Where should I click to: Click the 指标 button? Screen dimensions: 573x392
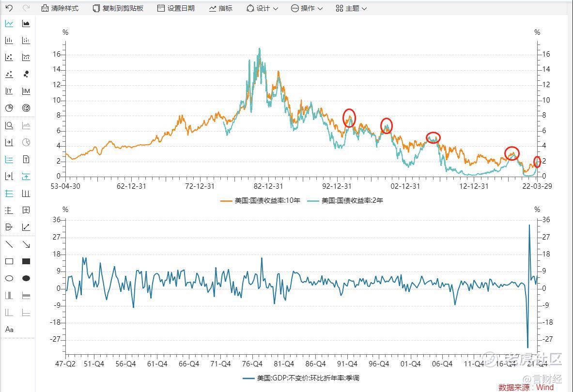pyautogui.click(x=220, y=8)
